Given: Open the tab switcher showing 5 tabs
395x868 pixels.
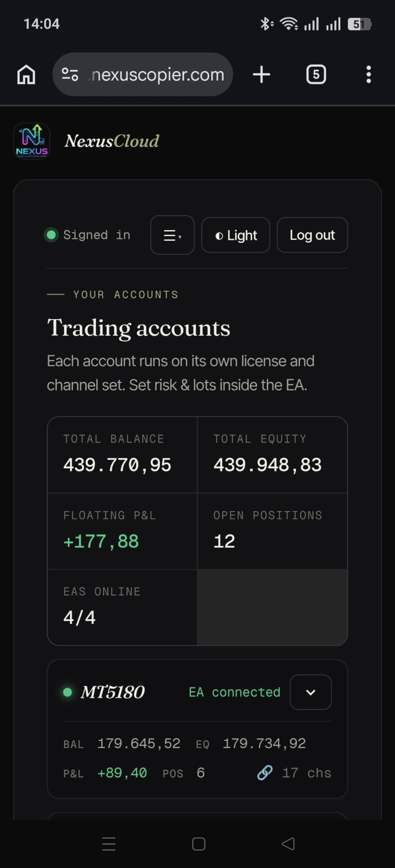Looking at the screenshot, I should 316,74.
